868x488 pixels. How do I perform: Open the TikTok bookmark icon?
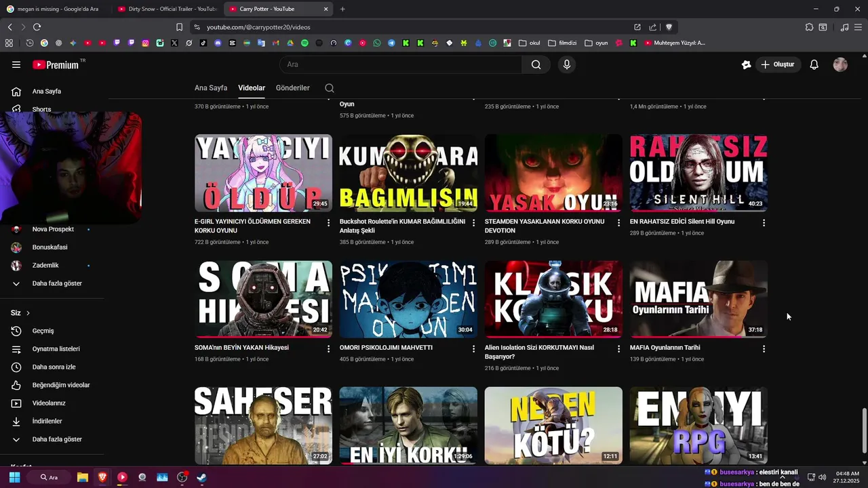[x=203, y=43]
